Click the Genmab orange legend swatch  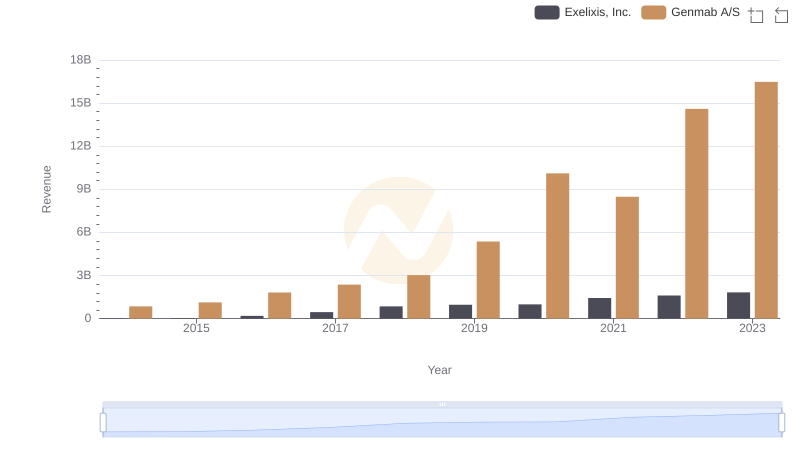[x=654, y=12]
